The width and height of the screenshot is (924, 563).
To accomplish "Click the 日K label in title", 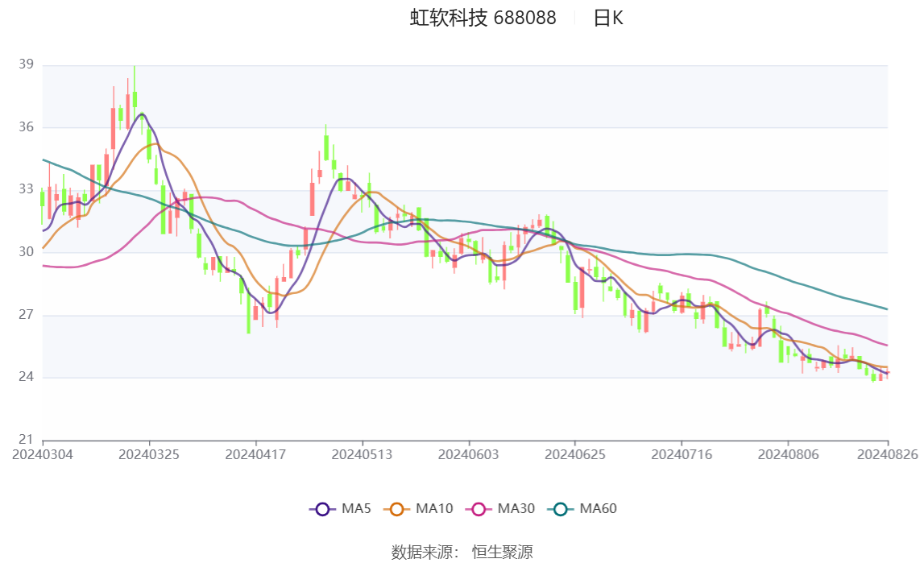I will point(608,19).
